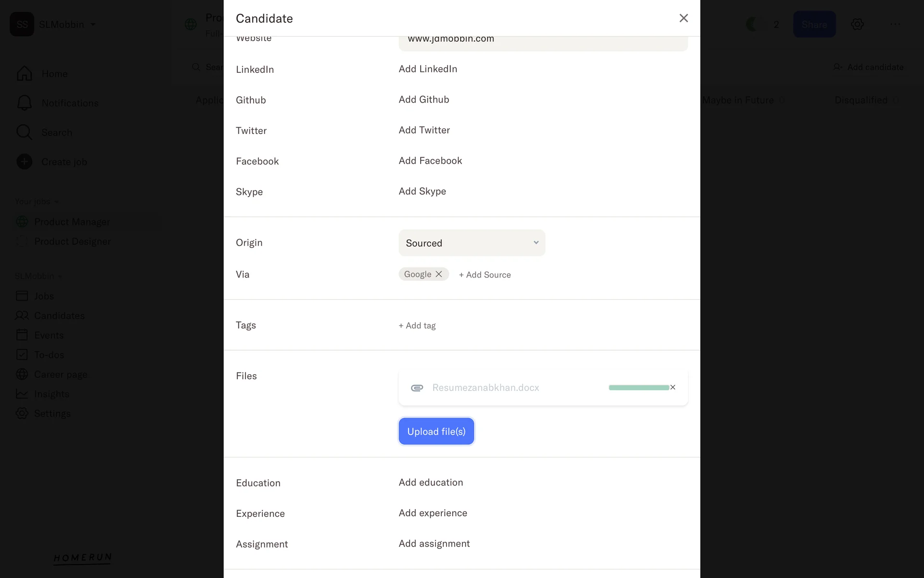Screen dimensions: 924x578
Task: Remove the Google source tag
Action: click(x=439, y=274)
